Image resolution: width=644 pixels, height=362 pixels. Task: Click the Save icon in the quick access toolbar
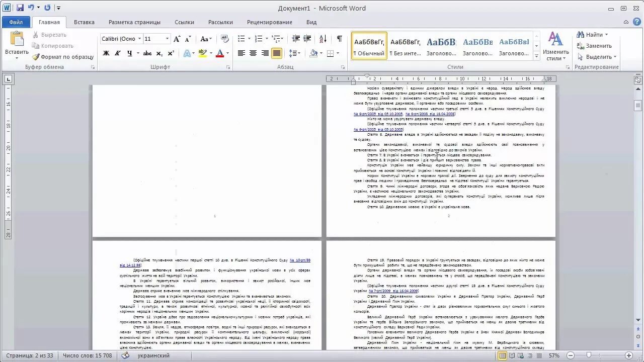(20, 8)
